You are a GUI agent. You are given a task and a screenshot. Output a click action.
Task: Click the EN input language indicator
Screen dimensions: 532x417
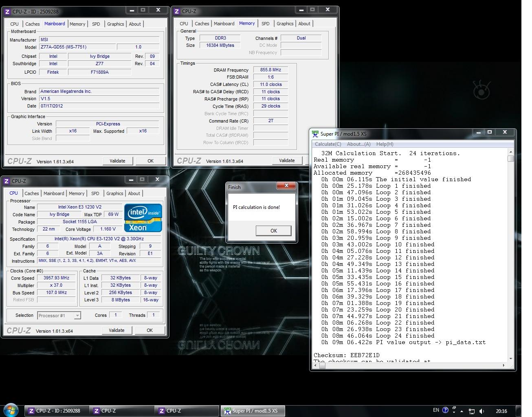(436, 410)
